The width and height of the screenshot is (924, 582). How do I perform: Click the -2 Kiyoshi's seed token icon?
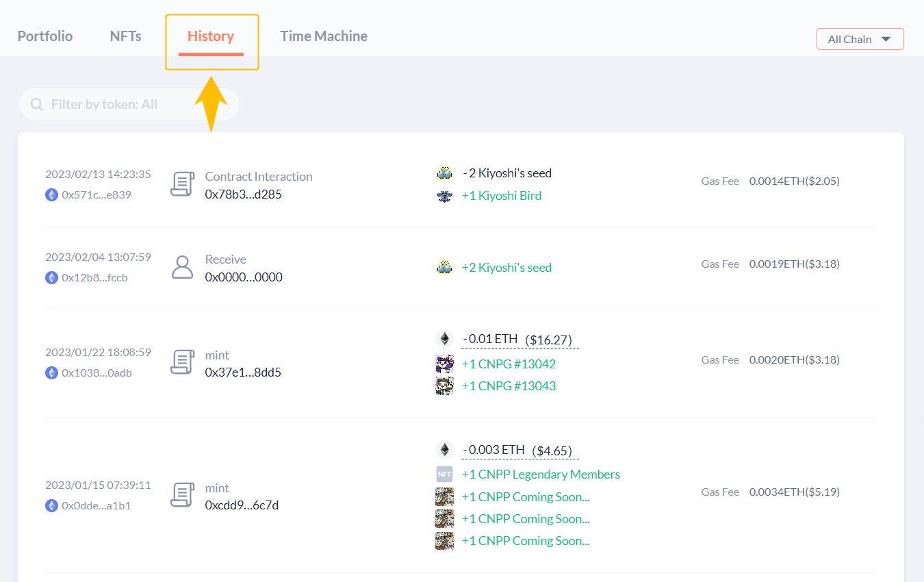tap(445, 173)
